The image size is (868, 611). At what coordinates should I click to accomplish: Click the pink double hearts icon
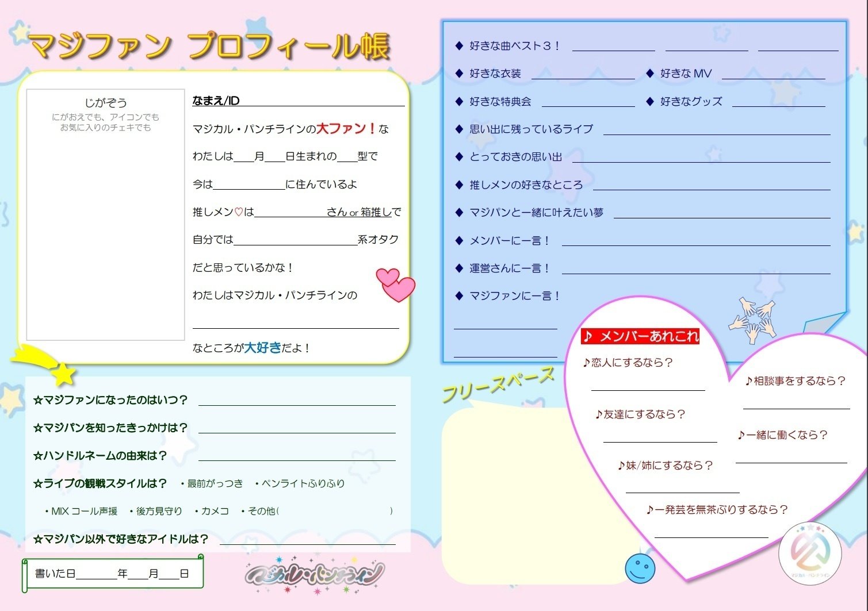coord(396,285)
